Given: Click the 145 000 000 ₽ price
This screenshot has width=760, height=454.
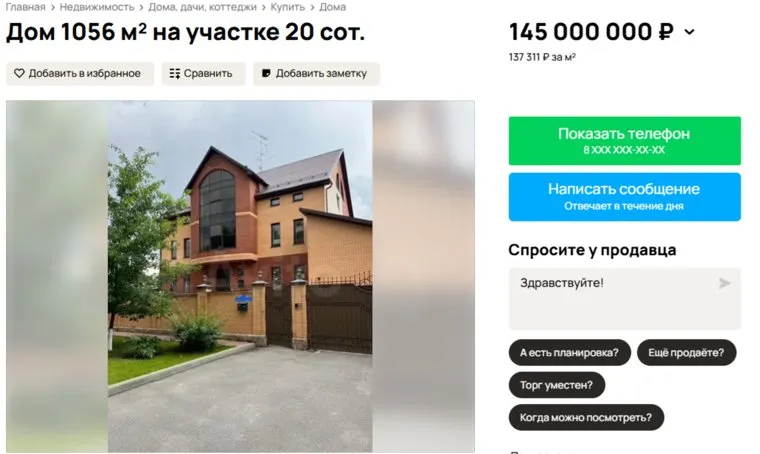Looking at the screenshot, I should (591, 32).
